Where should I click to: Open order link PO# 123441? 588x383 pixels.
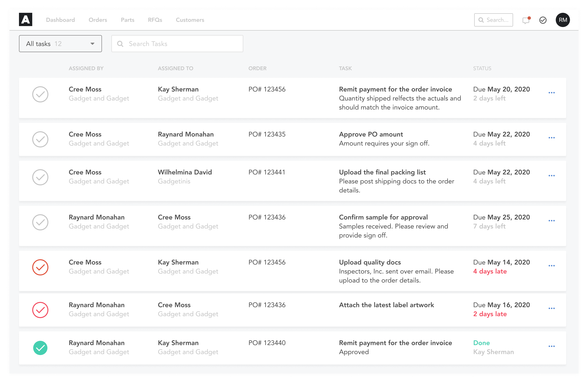[x=267, y=172]
